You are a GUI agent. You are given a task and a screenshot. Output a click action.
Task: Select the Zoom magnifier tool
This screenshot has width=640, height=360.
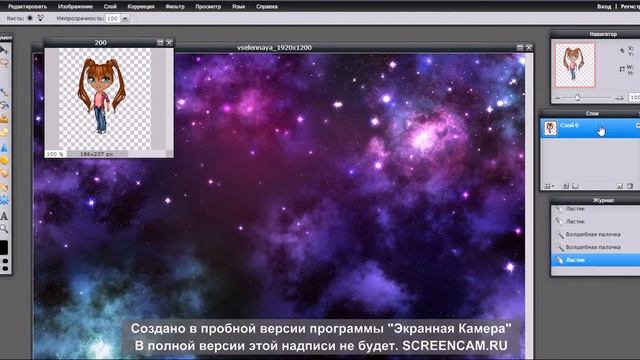[4, 229]
